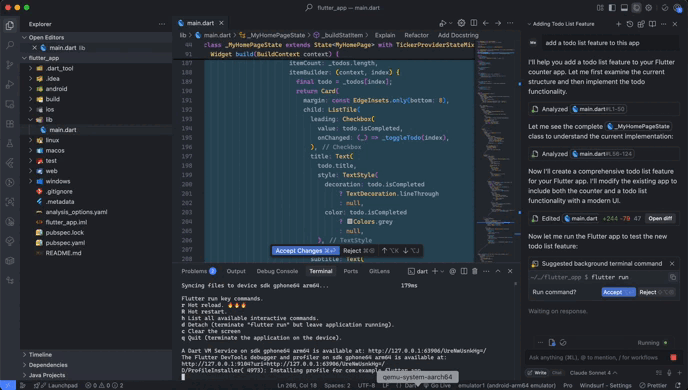Focus the Ask anything Cascade input
The height and width of the screenshot is (390, 688).
pos(597,358)
